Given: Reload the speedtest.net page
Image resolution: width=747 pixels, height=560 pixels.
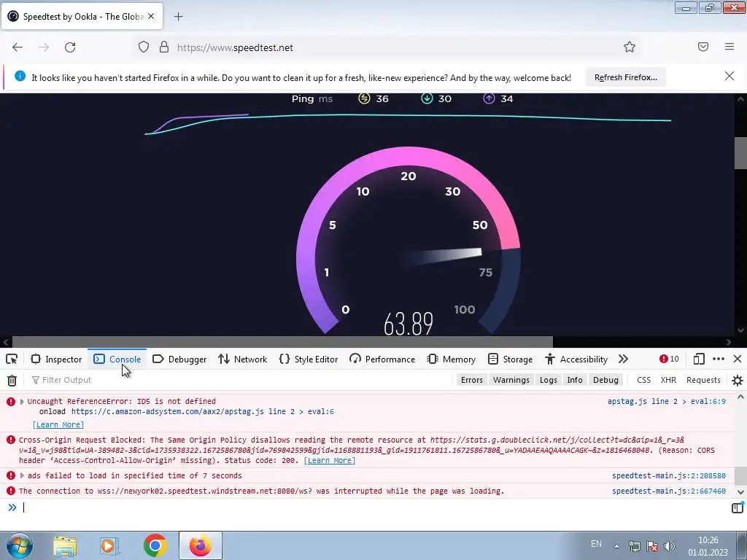Looking at the screenshot, I should point(70,47).
